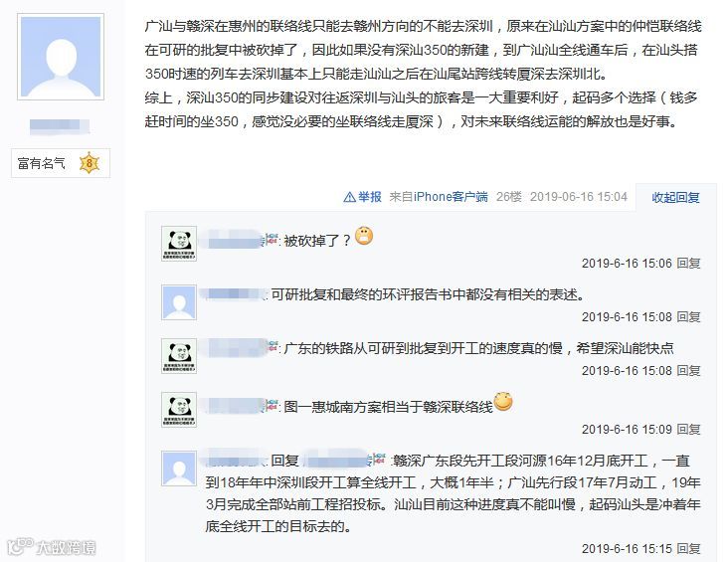Open the 来自iPhone客户端 link
Viewport: 728px width, 562px height.
tap(439, 197)
